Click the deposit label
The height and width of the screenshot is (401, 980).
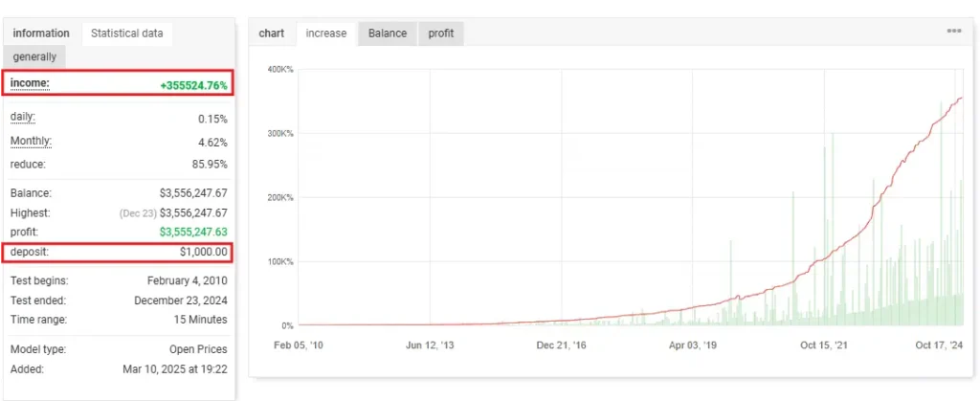click(x=29, y=252)
